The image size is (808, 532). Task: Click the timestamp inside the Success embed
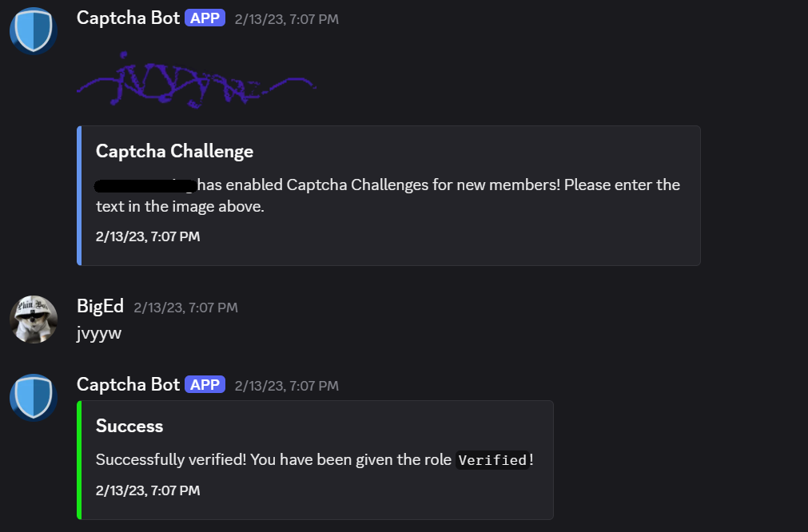point(147,490)
